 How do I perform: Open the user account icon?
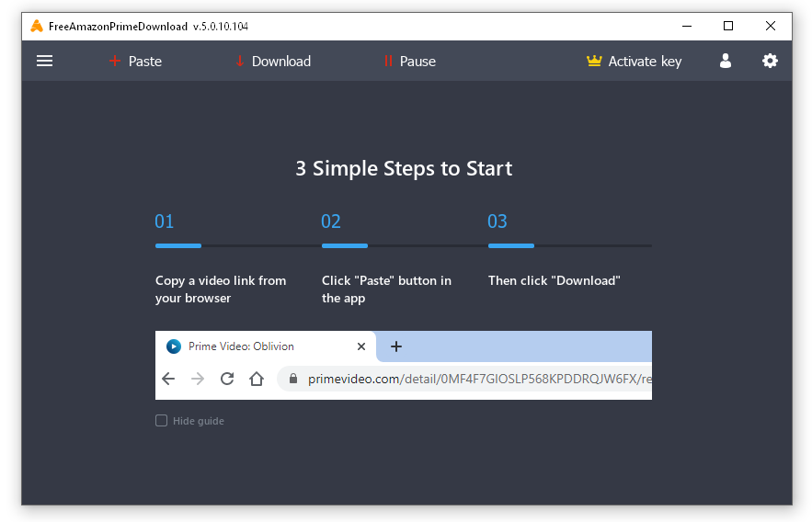click(x=726, y=61)
